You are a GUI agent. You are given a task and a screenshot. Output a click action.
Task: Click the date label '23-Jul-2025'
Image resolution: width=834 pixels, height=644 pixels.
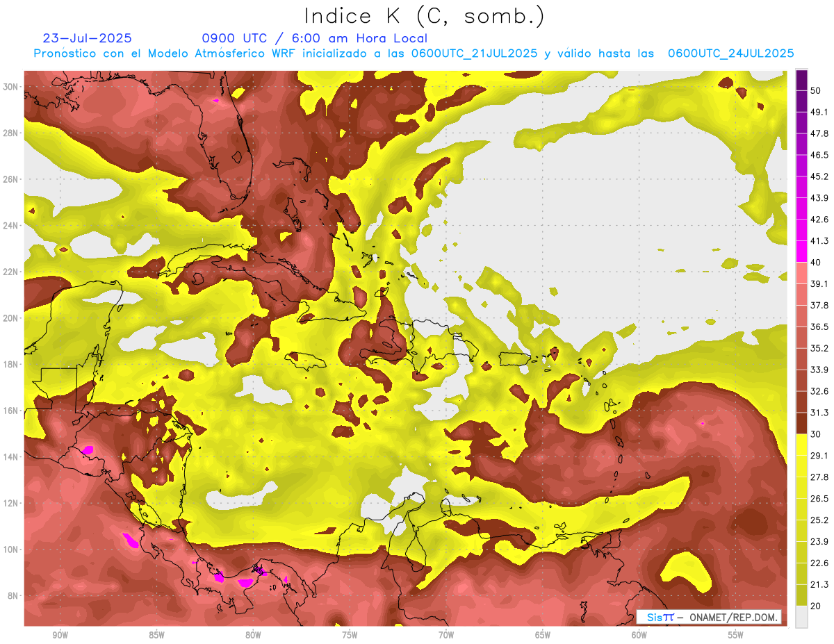point(87,38)
